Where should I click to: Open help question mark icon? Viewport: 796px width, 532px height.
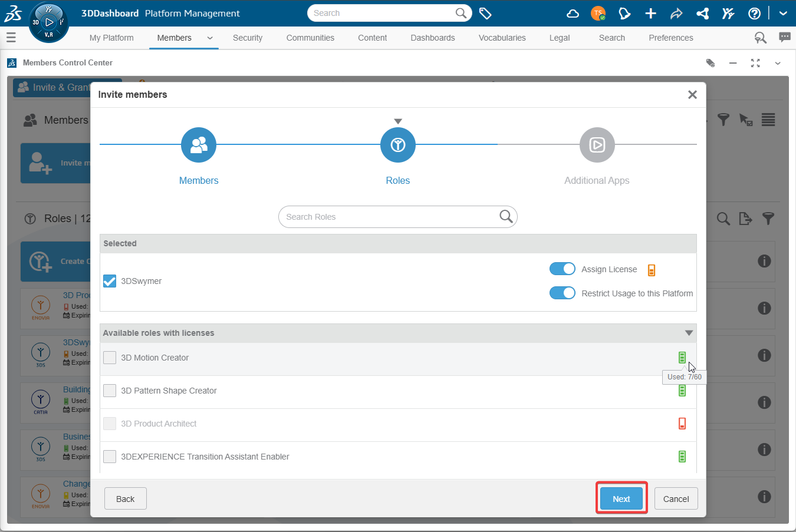point(754,13)
